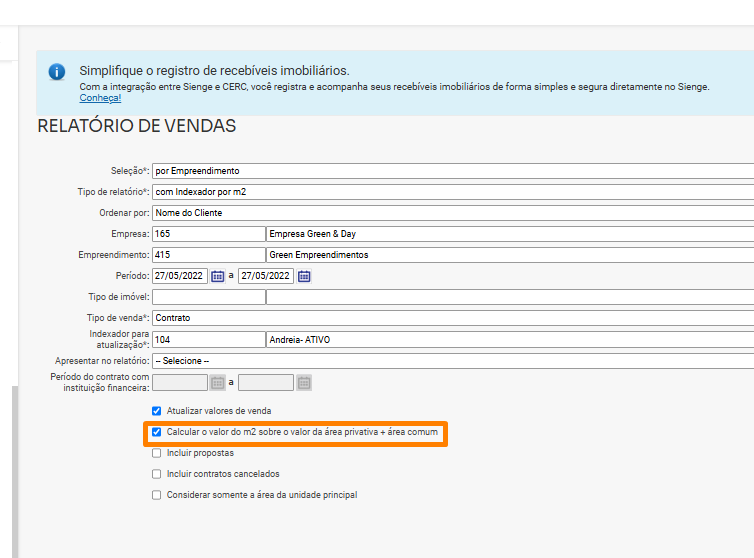
Task: Click empty Tipo de imóvel description field
Action: [510, 297]
